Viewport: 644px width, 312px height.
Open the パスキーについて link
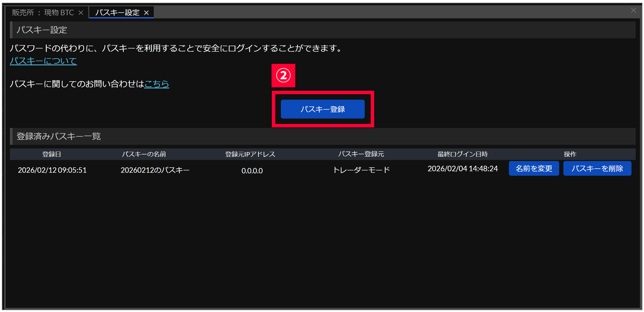43,61
